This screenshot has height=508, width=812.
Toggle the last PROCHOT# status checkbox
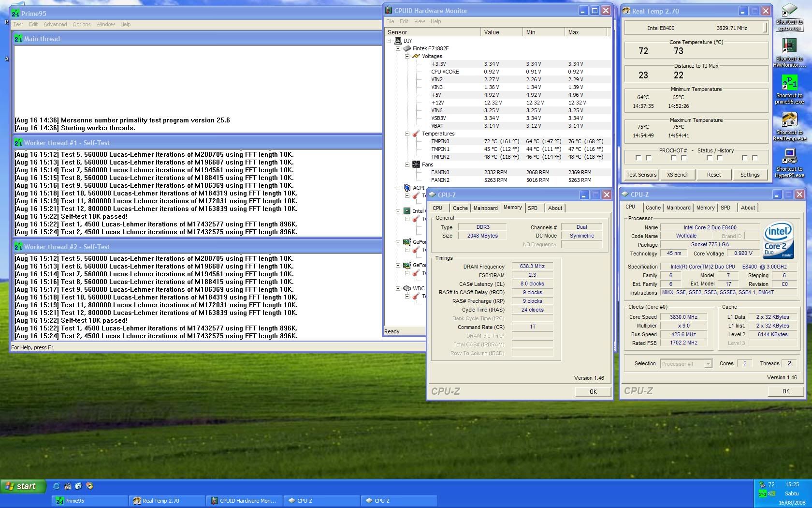[x=755, y=158]
